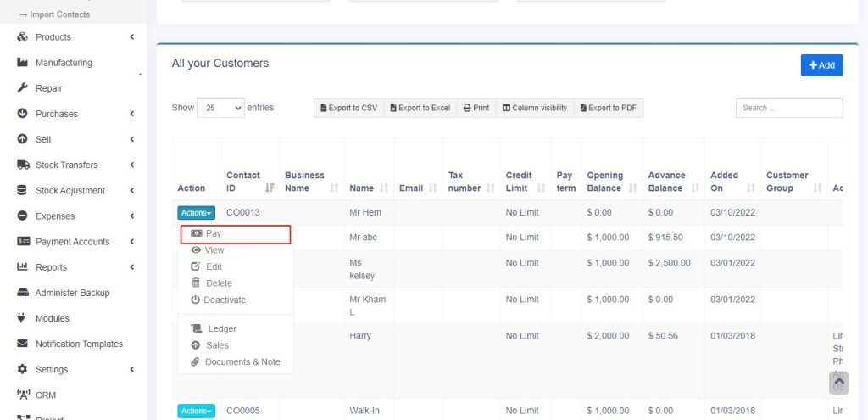
Task: Open Actions dropdown for CO0005 row
Action: (x=196, y=411)
